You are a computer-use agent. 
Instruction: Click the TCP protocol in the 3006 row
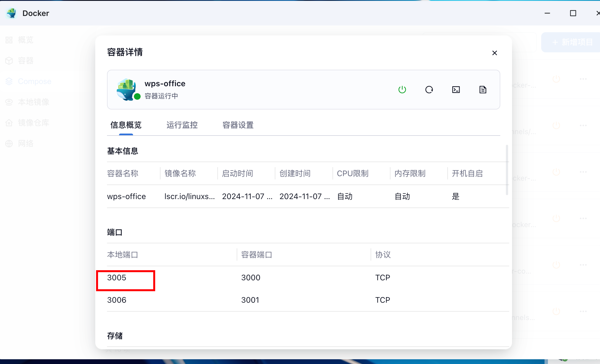pos(383,300)
